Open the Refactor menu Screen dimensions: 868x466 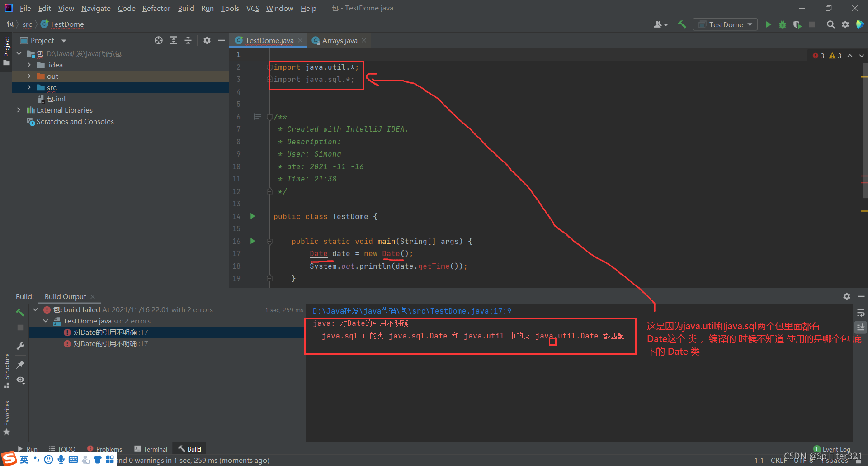pos(156,8)
